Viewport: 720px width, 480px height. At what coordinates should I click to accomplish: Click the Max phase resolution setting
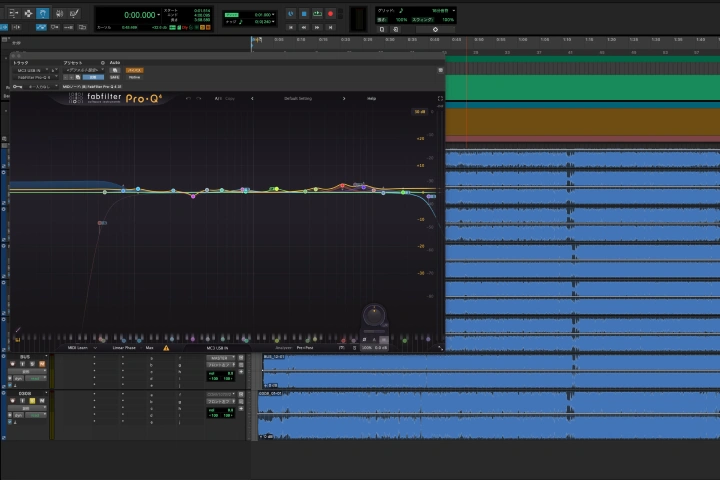150,348
